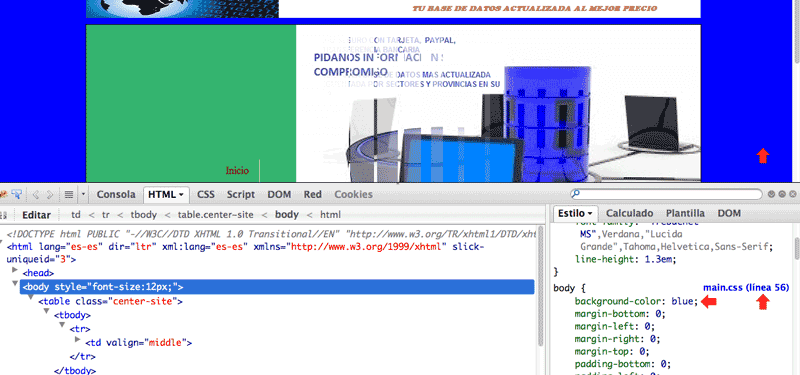Switch to the Consola tab
This screenshot has width=800, height=375.
coord(116,194)
